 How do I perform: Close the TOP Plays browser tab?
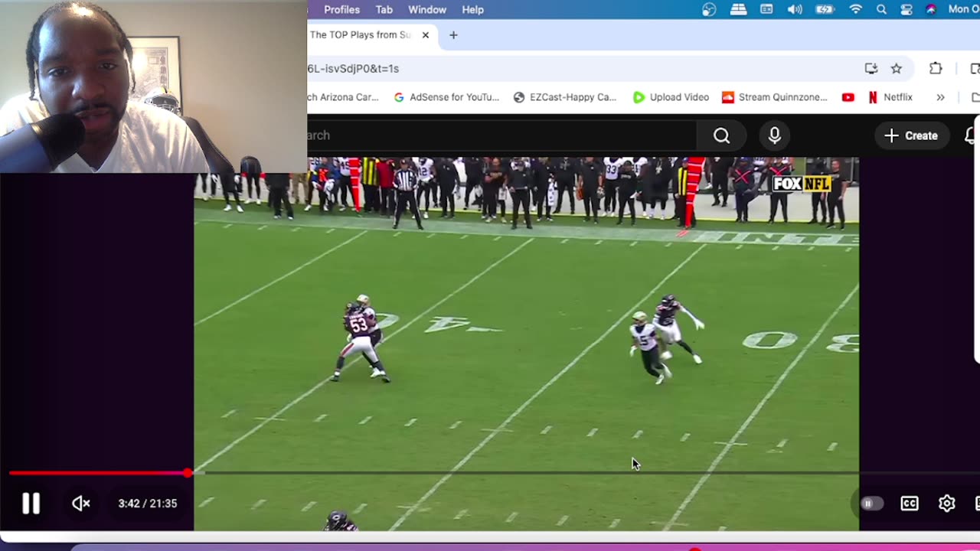tap(426, 35)
